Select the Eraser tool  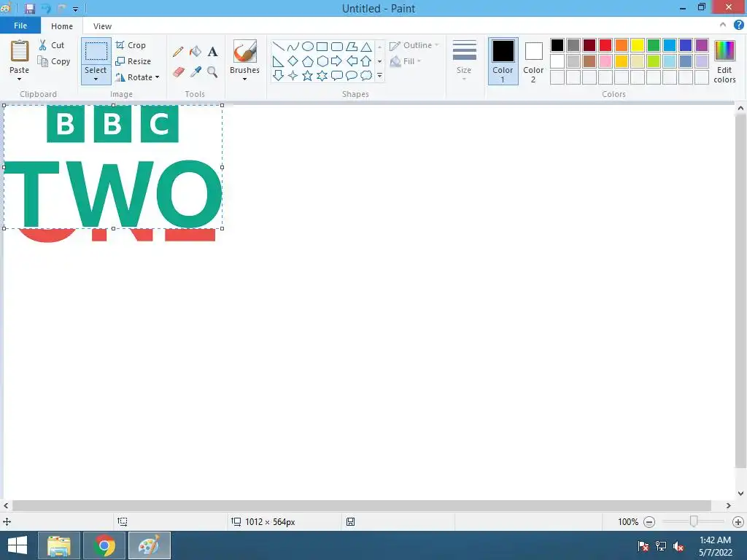coord(178,72)
